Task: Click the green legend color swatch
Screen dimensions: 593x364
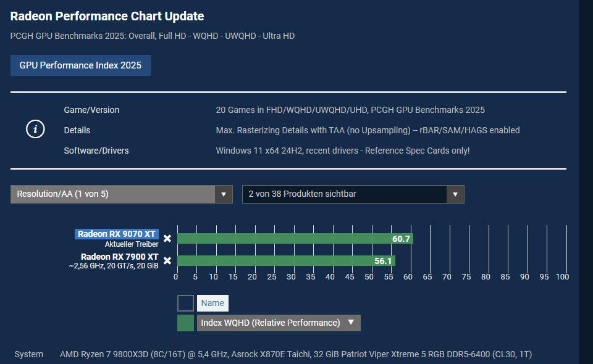Action: point(185,323)
